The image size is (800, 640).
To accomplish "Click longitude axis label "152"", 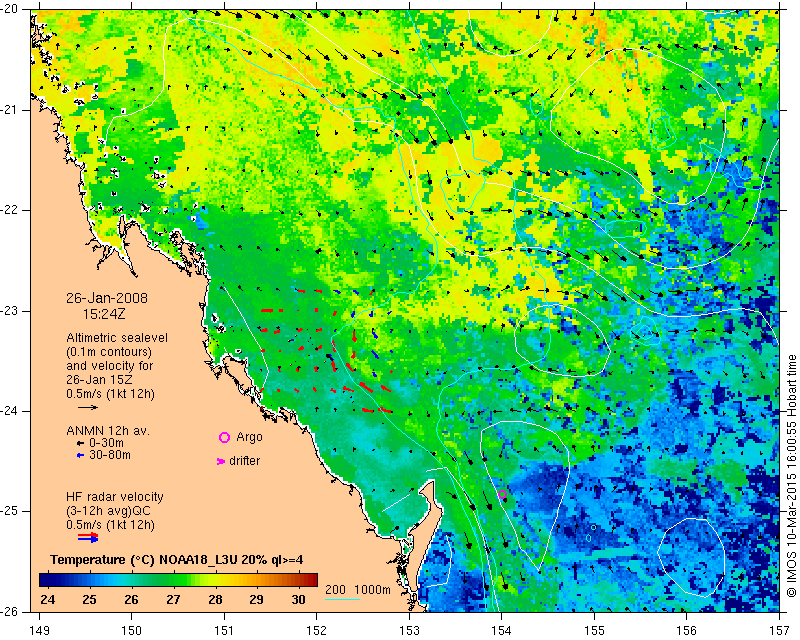I will tap(316, 630).
